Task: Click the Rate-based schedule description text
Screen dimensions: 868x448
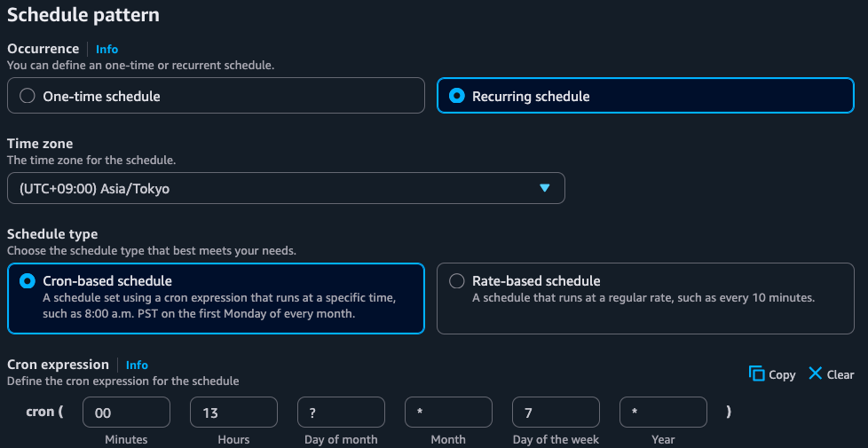Action: pos(643,298)
